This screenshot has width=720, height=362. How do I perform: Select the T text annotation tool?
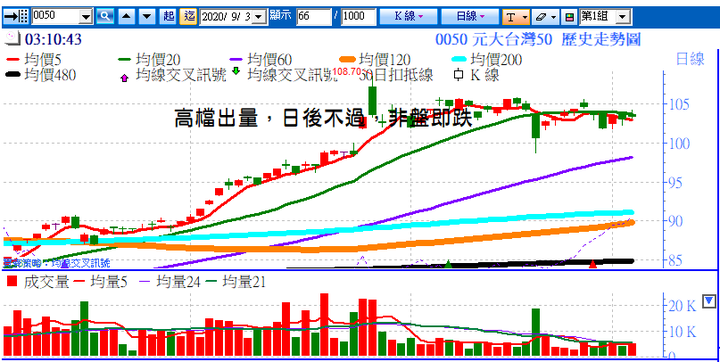[x=511, y=17]
